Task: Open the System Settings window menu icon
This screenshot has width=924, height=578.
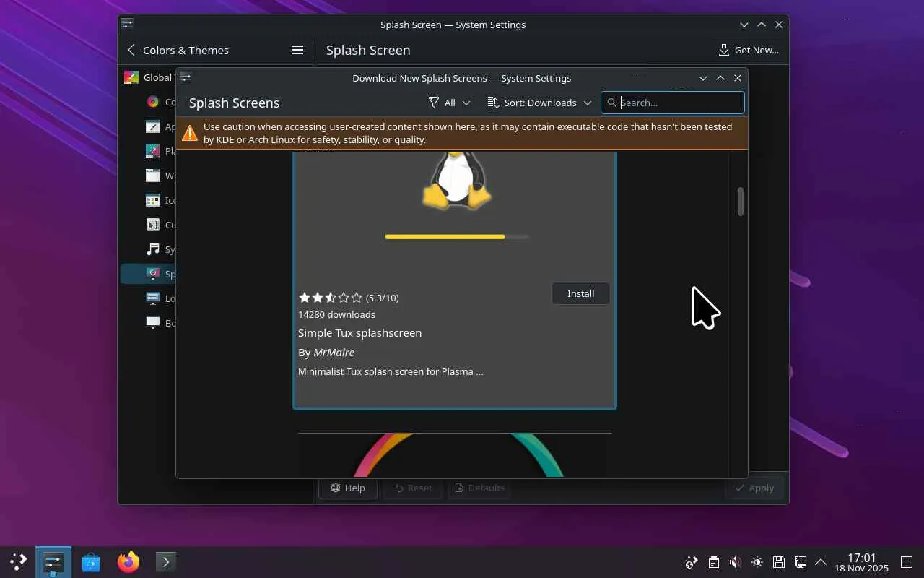Action: click(128, 24)
